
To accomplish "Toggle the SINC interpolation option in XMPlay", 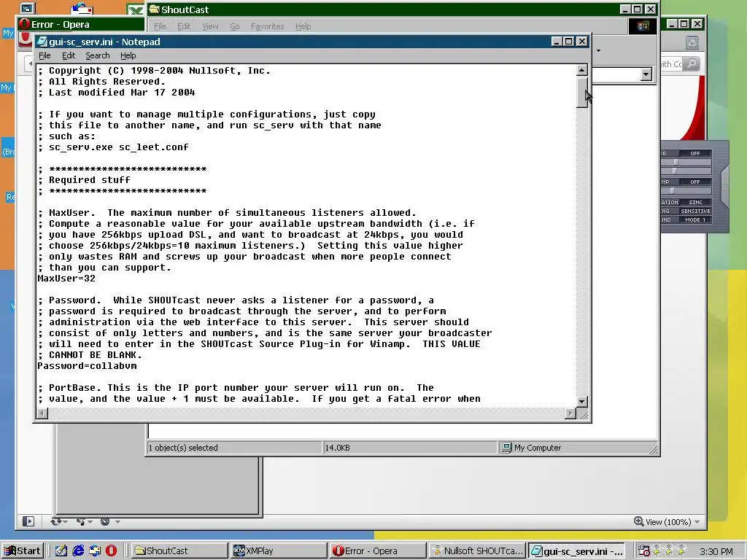I will 695,203.
